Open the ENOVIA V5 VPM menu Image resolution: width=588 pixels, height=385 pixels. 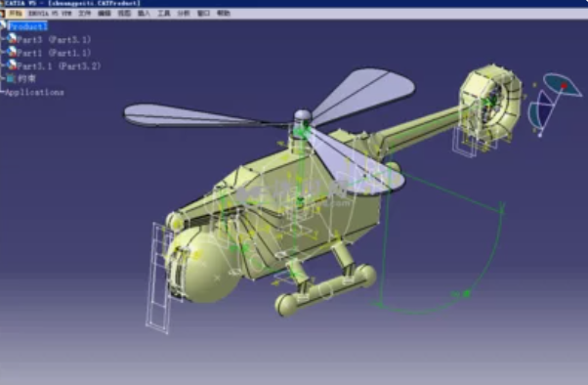coord(50,13)
